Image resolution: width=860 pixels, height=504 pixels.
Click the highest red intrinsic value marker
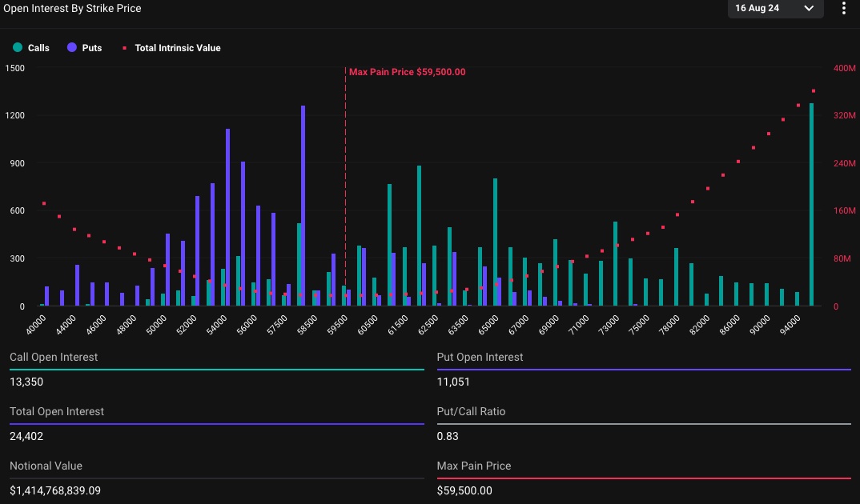pos(814,91)
